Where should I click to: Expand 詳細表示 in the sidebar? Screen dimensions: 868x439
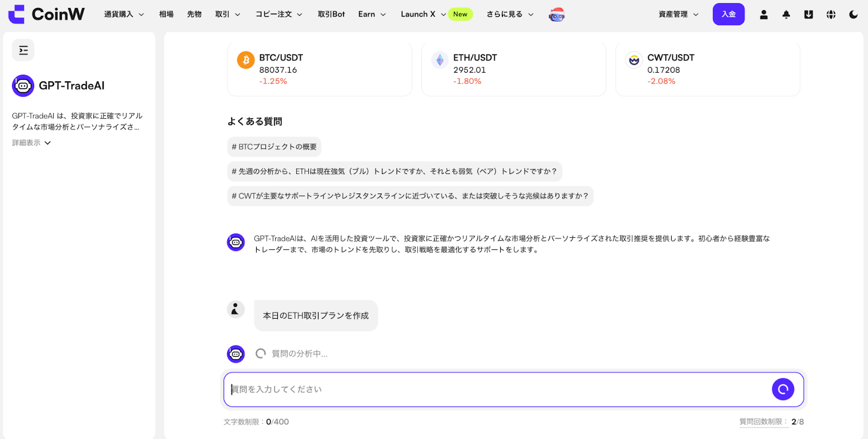tap(31, 143)
